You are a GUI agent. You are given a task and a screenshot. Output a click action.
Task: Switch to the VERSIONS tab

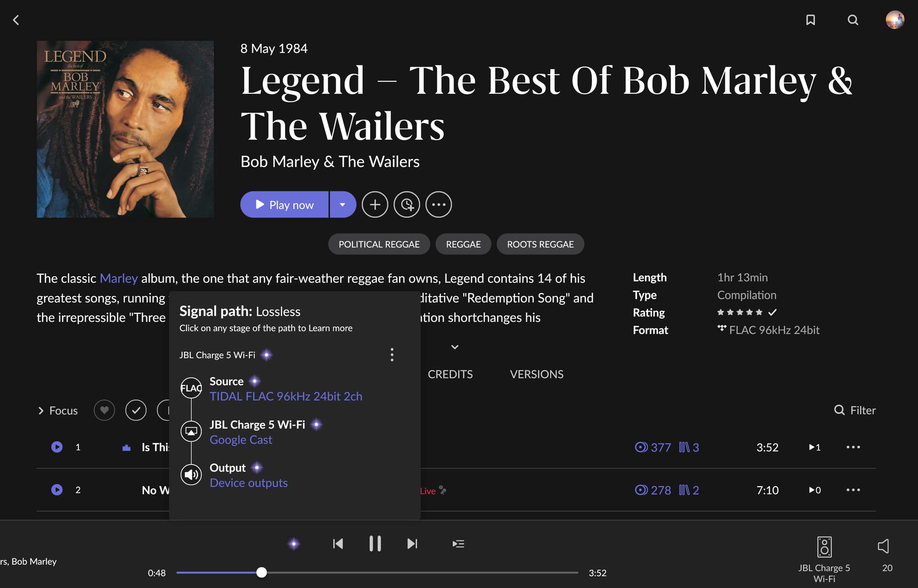tap(536, 374)
